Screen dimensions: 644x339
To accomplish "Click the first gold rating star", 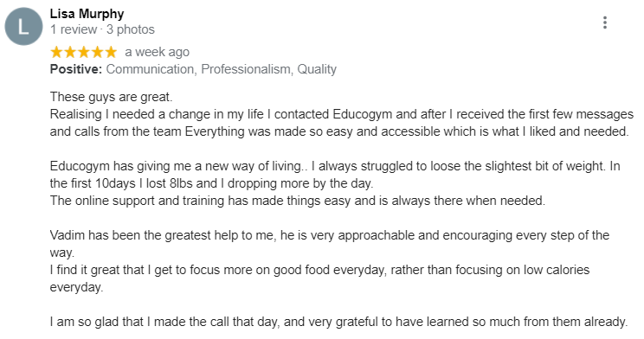I will 56,52.
